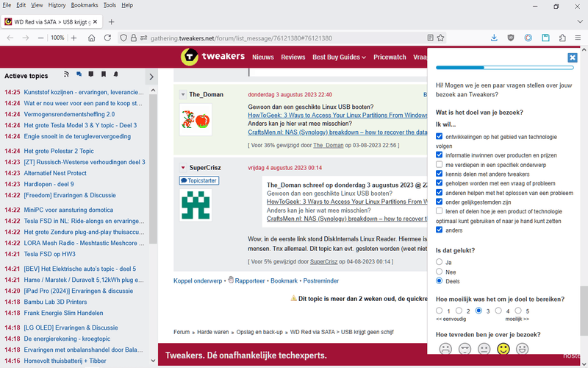588x368 pixels.
Task: Click the padlock site security icon
Action: tap(134, 38)
